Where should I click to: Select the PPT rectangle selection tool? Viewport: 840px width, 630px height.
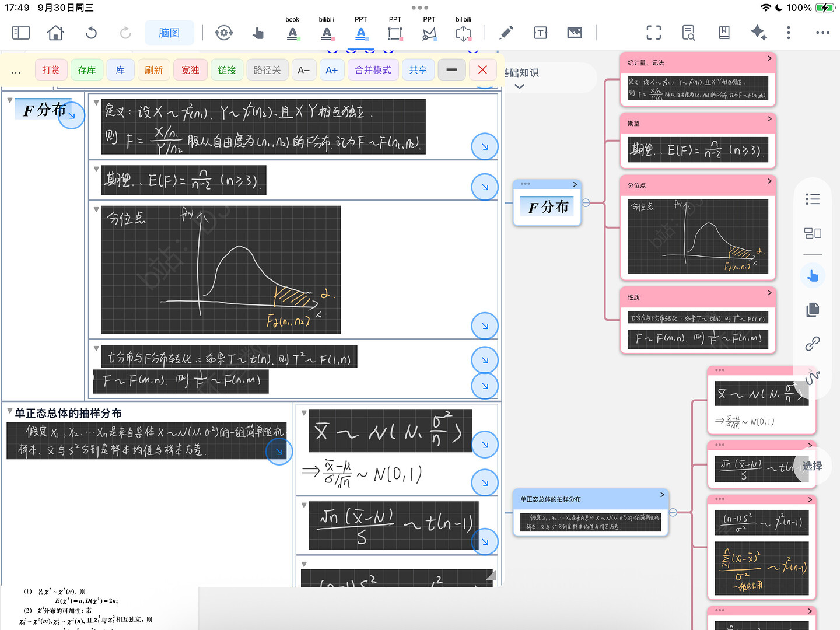click(395, 33)
